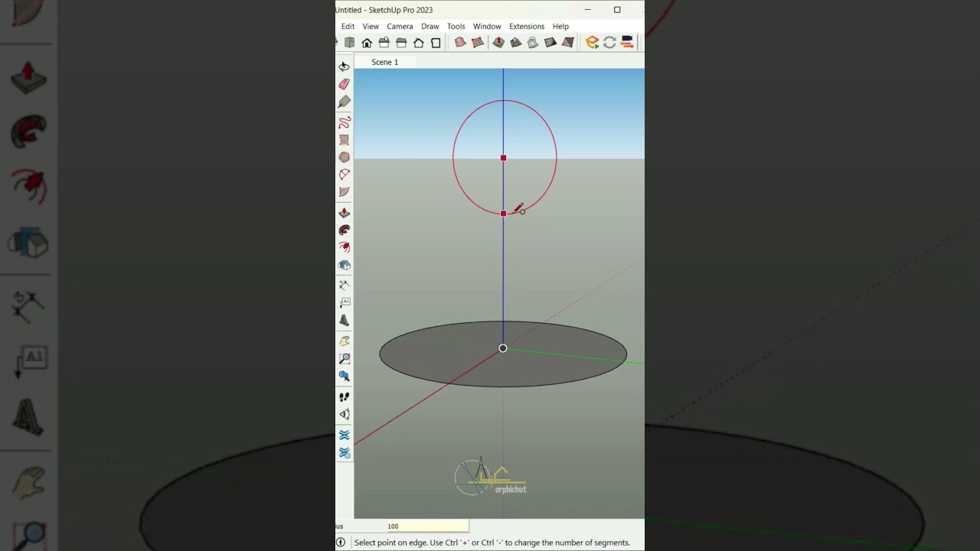The image size is (980, 551).
Task: Click the status bar info icon
Action: 341,543
